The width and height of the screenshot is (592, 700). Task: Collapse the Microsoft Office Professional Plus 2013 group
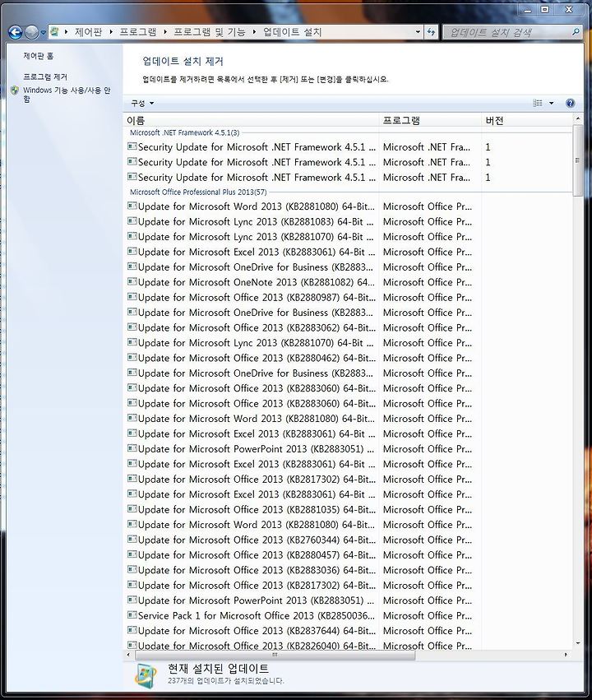pyautogui.click(x=198, y=192)
